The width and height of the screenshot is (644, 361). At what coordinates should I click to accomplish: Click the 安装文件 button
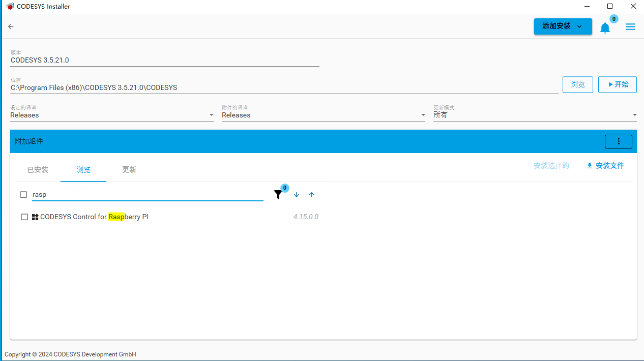click(605, 166)
